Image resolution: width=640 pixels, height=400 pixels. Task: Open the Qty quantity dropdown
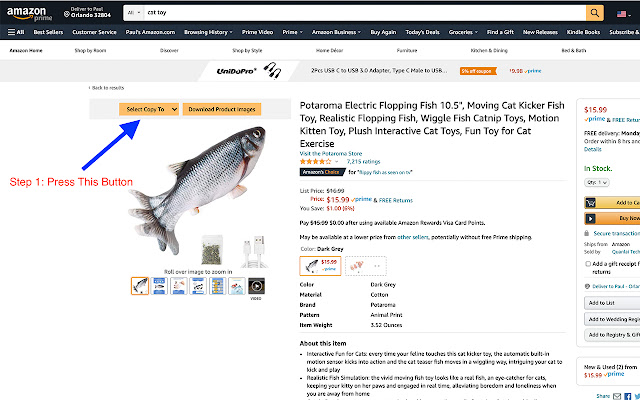[x=596, y=182]
